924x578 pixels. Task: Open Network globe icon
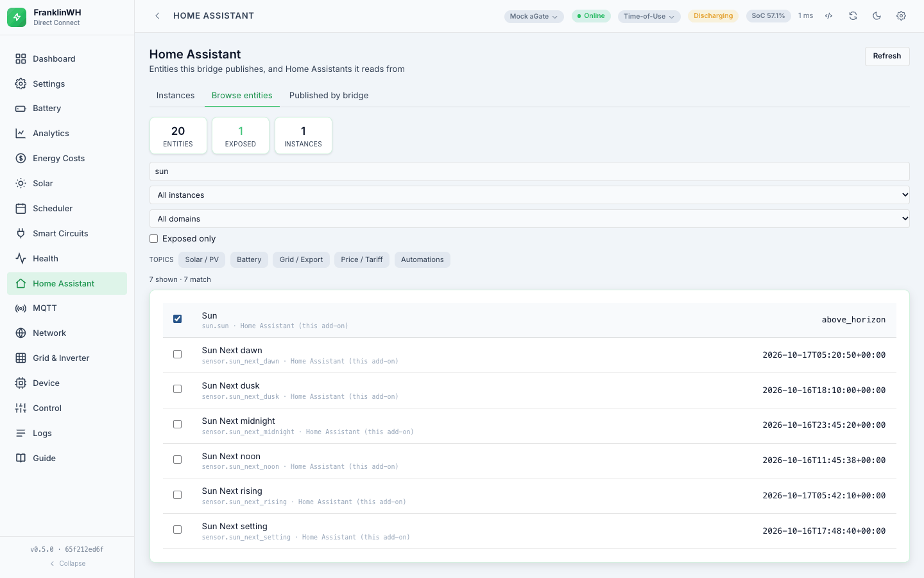(x=21, y=333)
